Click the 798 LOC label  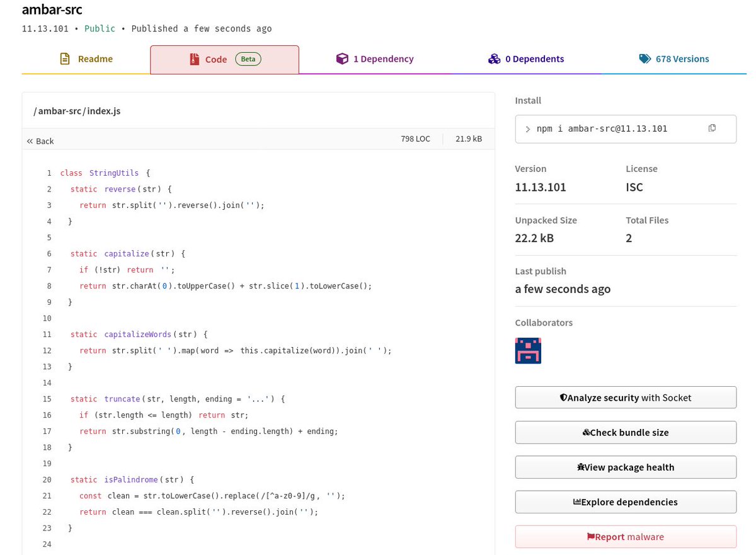point(415,139)
